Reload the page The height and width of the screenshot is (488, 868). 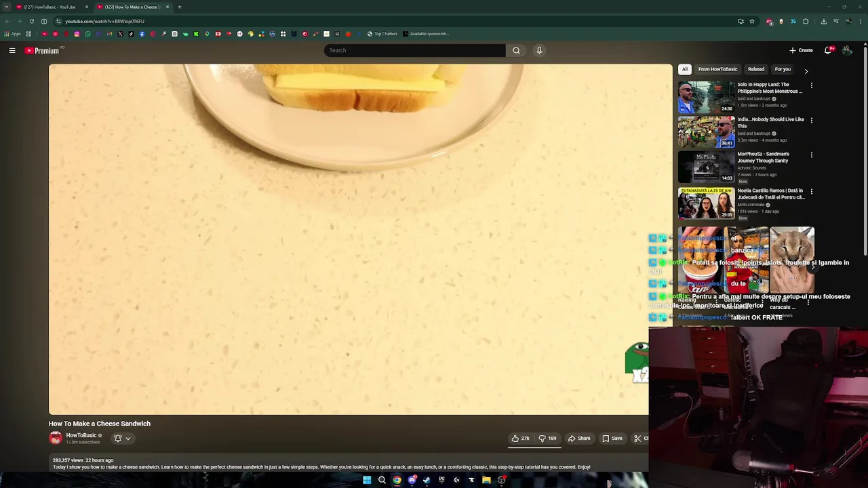coord(31,21)
